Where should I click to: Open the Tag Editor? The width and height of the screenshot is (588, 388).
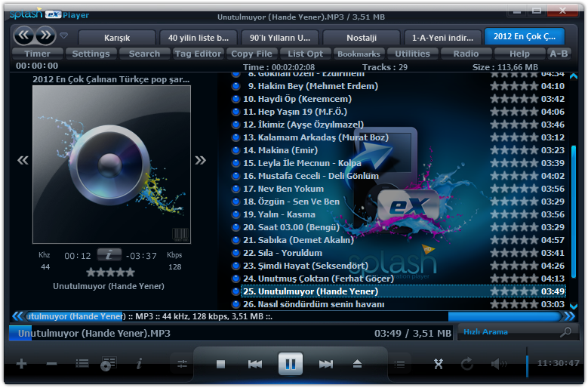click(x=198, y=54)
